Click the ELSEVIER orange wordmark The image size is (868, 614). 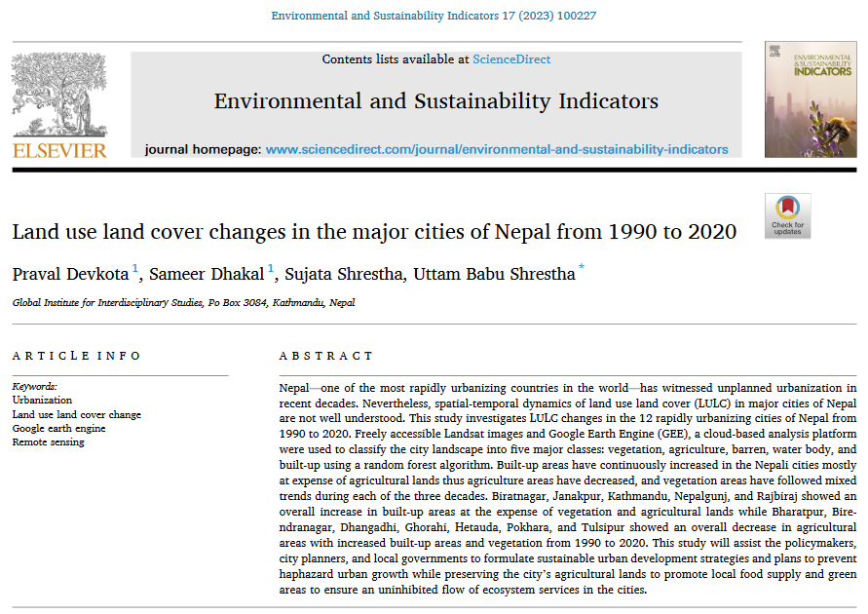pyautogui.click(x=59, y=150)
